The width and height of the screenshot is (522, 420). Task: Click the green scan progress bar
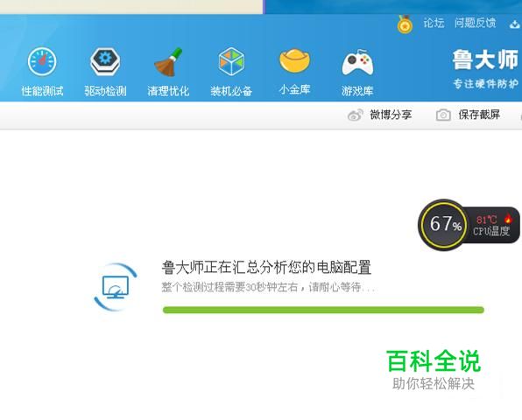(x=323, y=310)
